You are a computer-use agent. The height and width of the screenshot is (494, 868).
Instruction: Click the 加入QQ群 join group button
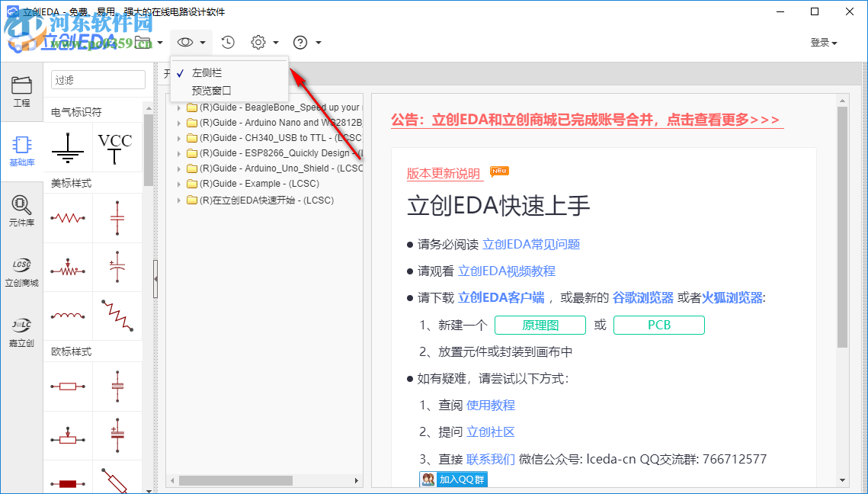click(x=453, y=480)
